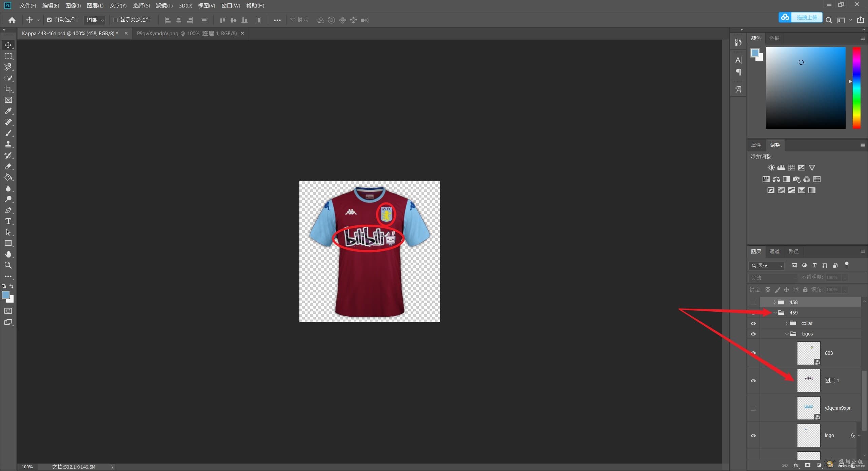Open the 滤镜(T) menu
This screenshot has height=471, width=868.
(x=164, y=5)
